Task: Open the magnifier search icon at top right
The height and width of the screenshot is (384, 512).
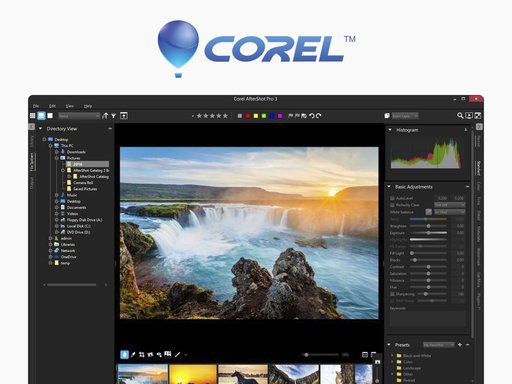Action: coord(460,116)
